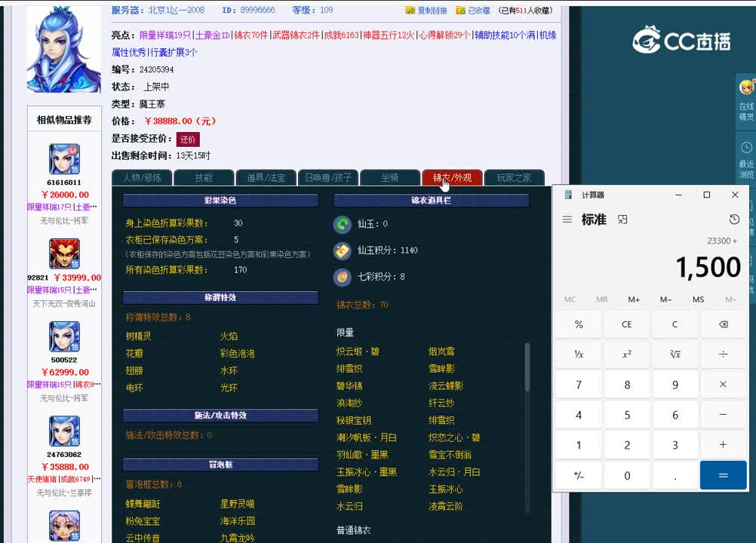The height and width of the screenshot is (543, 756).
Task: Open similar item 61616011 avatar
Action: (x=64, y=159)
